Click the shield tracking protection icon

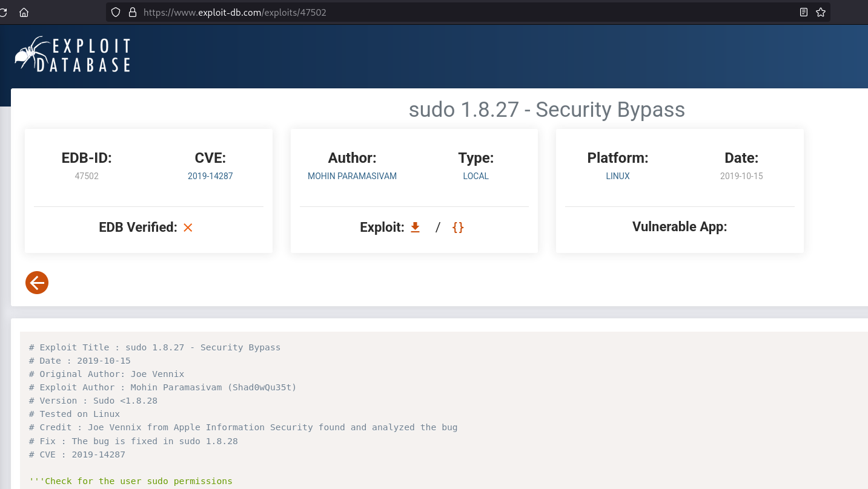[117, 12]
